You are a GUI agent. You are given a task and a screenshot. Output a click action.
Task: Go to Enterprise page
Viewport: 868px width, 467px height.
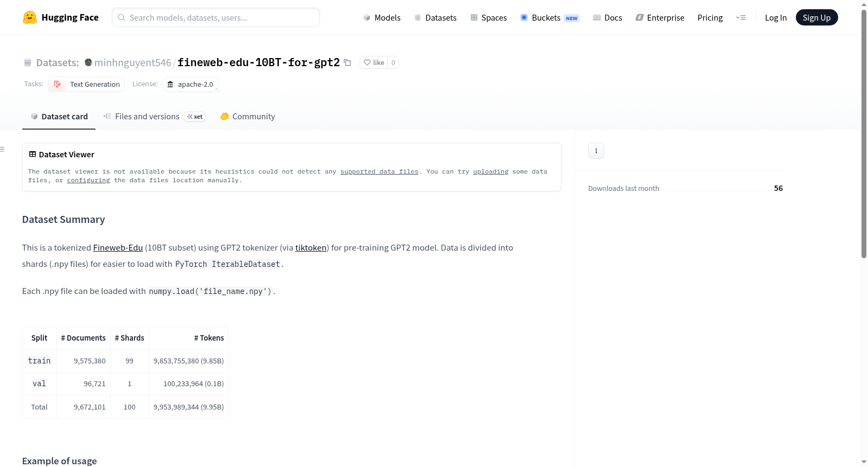pyautogui.click(x=660, y=17)
